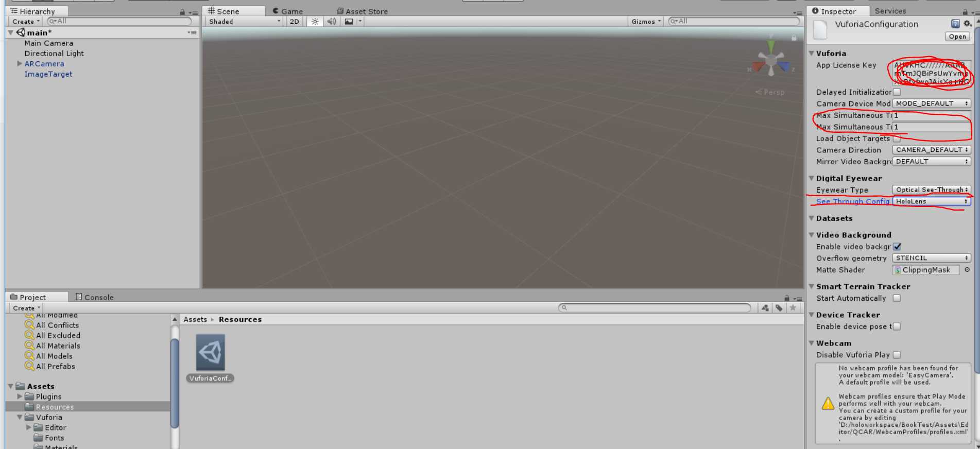
Task: Toggle Load Object Targets checkbox
Action: tap(897, 139)
